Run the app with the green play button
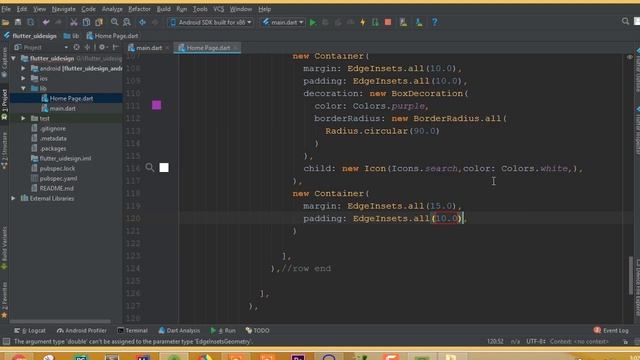The image size is (640, 360). [x=313, y=22]
